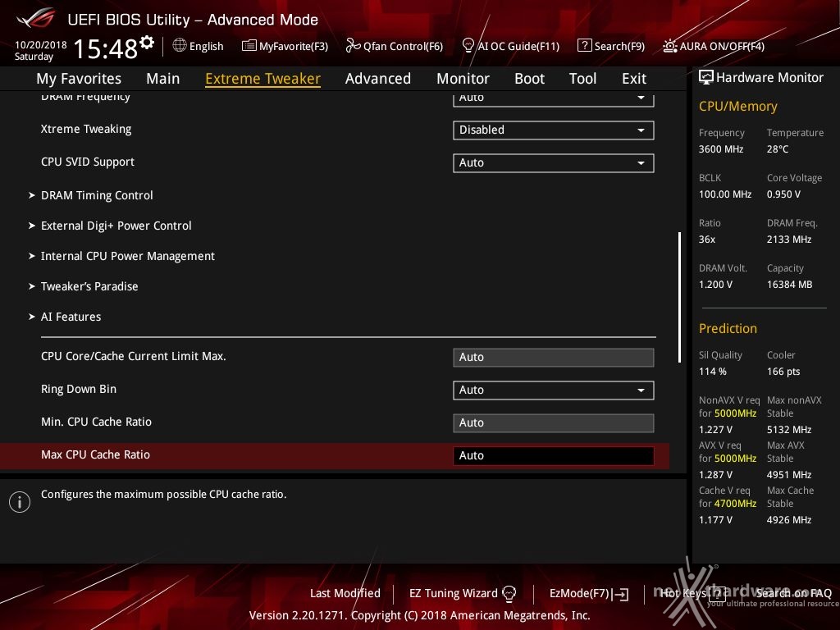Open Xtreme Tweaking Disabled dropdown

click(x=554, y=130)
